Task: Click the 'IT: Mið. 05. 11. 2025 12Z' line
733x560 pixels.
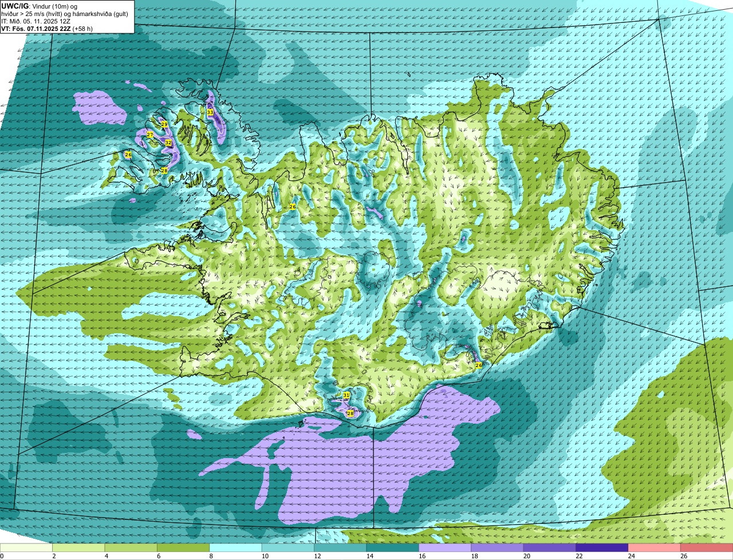Action: pos(36,21)
